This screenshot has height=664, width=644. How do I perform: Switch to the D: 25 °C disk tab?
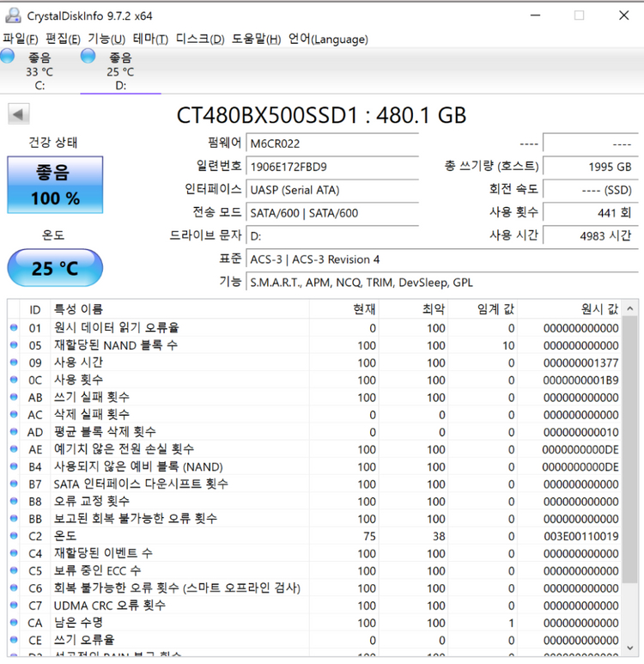pos(121,70)
